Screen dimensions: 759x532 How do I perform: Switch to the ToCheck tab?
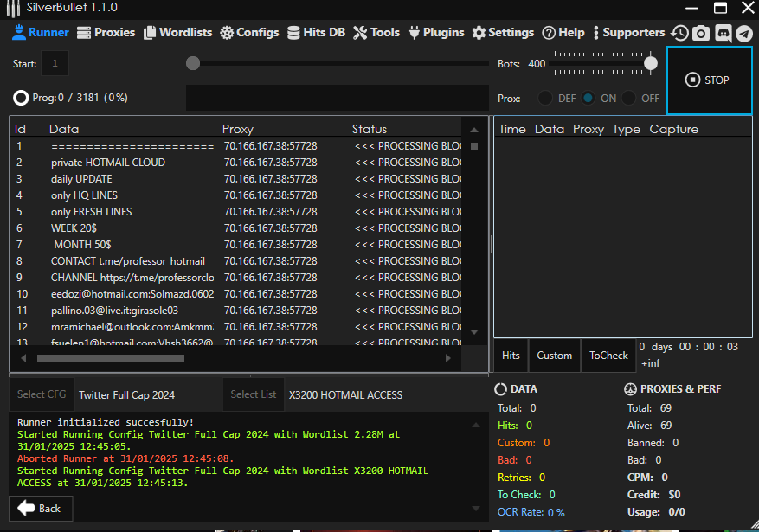608,356
